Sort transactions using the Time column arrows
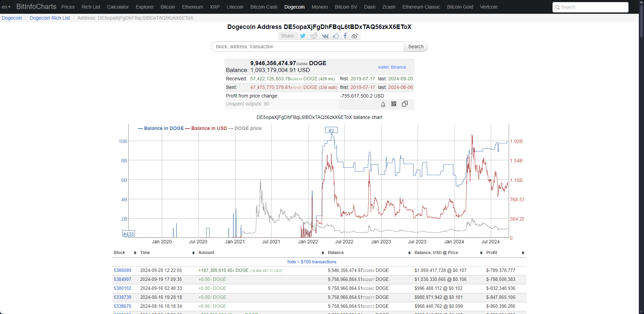 [193, 253]
